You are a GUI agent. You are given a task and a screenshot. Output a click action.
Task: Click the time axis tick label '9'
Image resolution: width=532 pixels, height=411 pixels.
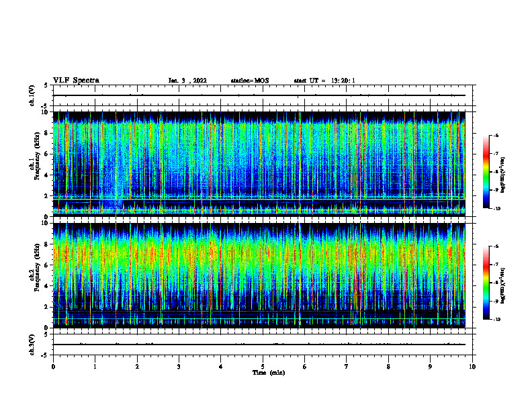[x=430, y=367]
